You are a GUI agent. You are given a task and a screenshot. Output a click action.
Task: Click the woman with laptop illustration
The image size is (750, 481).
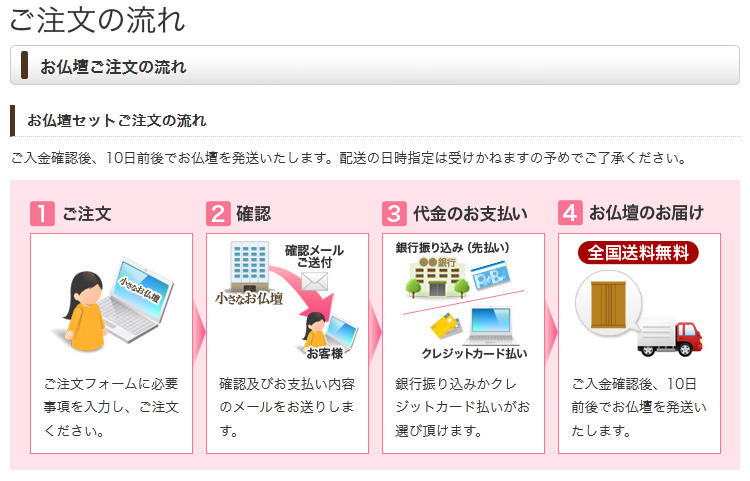click(x=113, y=305)
